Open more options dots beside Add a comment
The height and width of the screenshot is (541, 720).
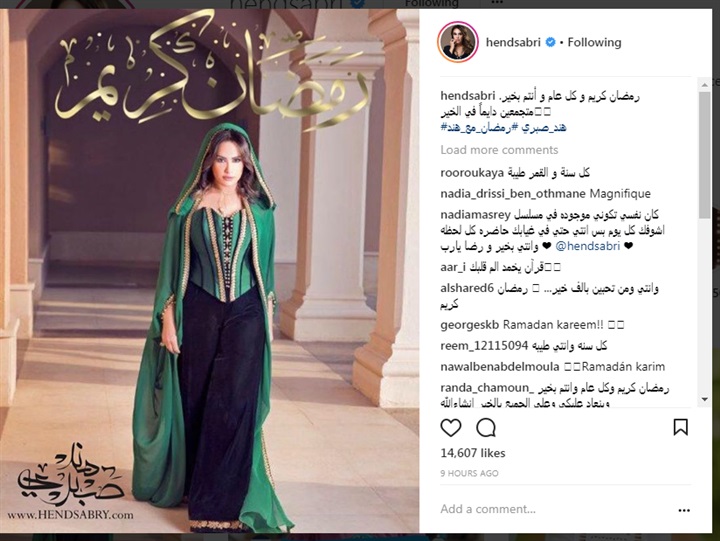pos(684,510)
